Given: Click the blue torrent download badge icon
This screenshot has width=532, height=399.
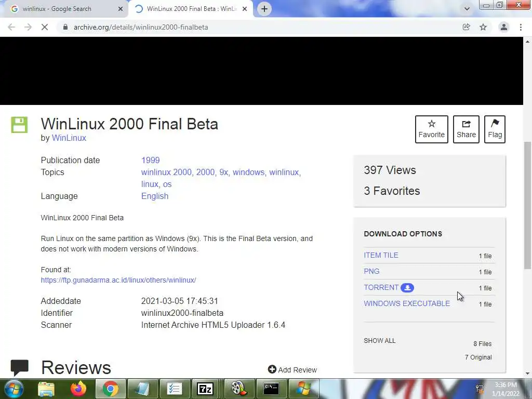Looking at the screenshot, I should click(x=407, y=288).
